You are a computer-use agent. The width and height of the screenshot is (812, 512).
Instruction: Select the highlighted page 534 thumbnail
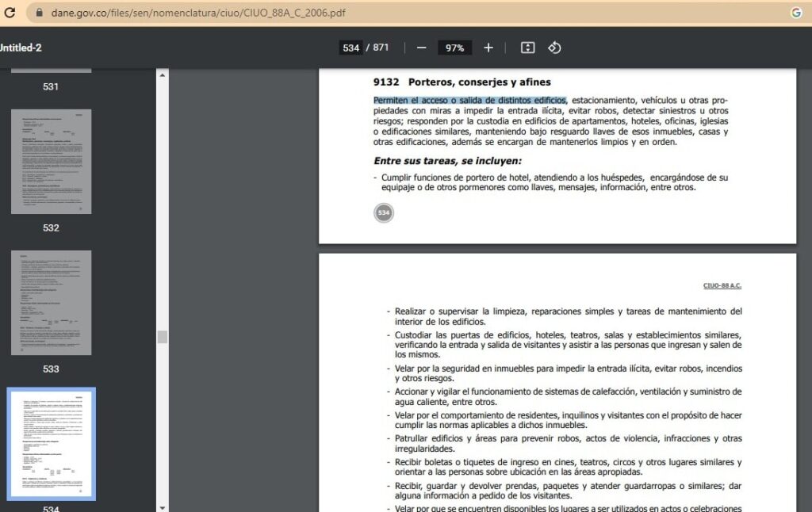pyautogui.click(x=51, y=443)
